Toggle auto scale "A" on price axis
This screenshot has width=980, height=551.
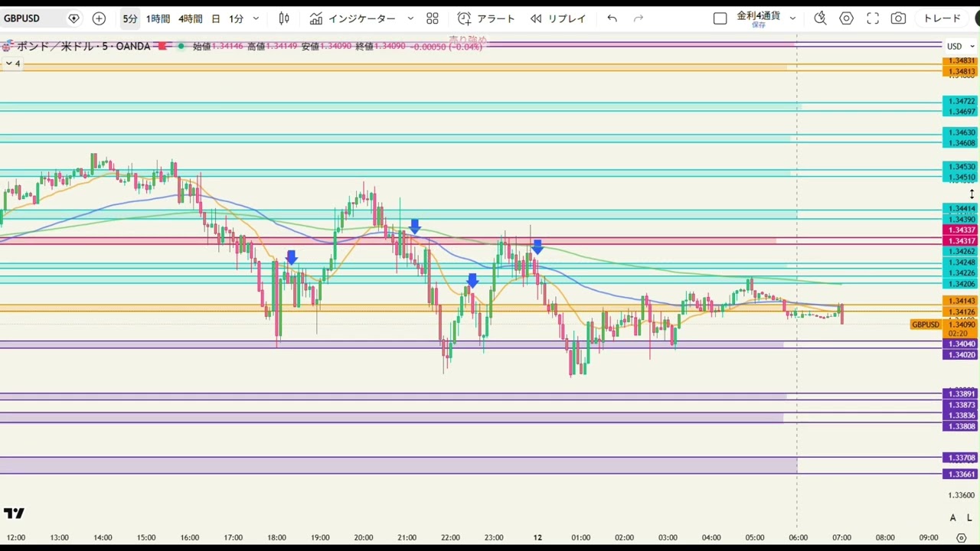(x=953, y=518)
